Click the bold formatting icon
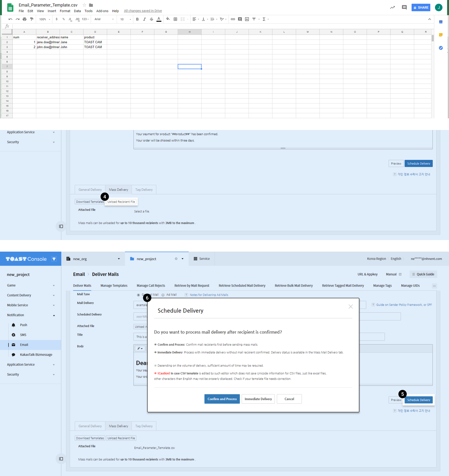This screenshot has height=476, width=449. 137,19
